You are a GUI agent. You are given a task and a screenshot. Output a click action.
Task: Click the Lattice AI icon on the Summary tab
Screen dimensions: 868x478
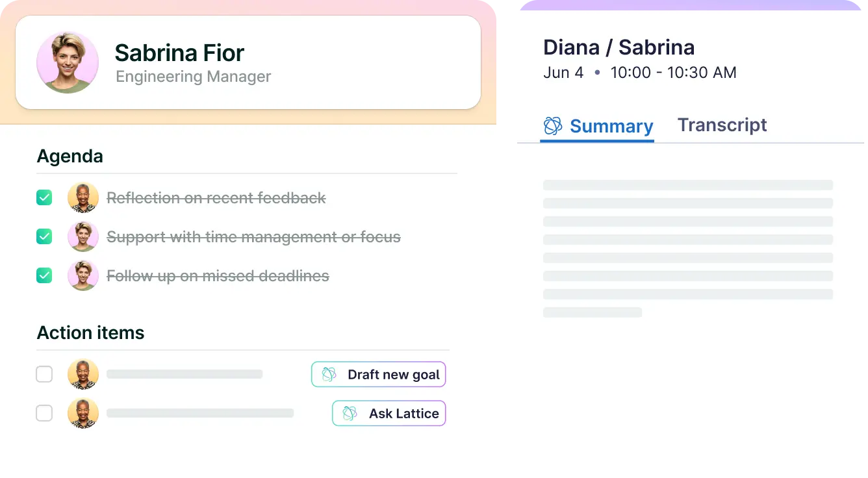pos(553,126)
